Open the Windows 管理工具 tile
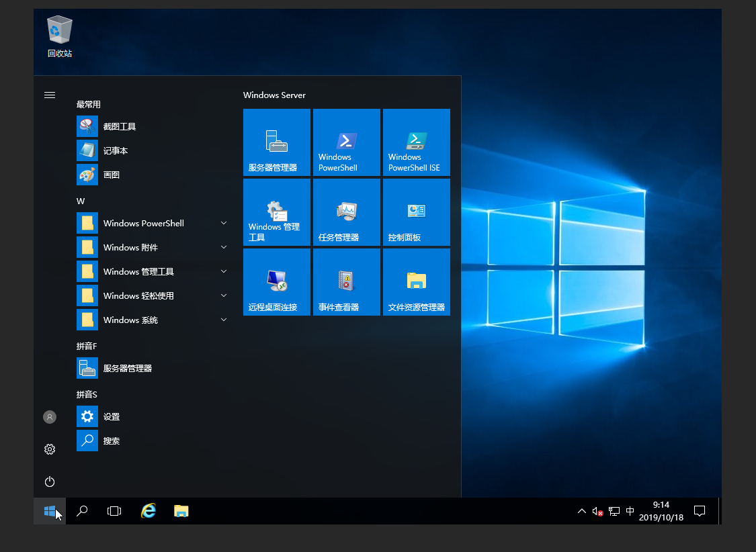This screenshot has width=756, height=552. (x=276, y=212)
